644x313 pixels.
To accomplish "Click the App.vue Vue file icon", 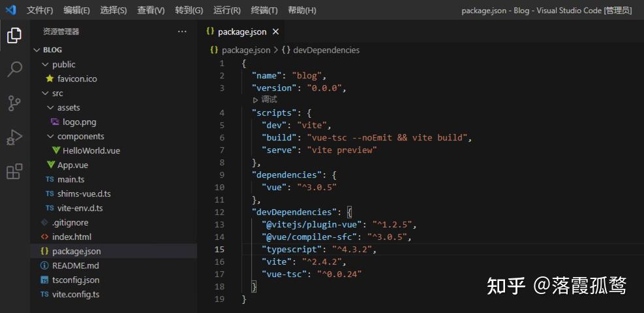I will 51,165.
